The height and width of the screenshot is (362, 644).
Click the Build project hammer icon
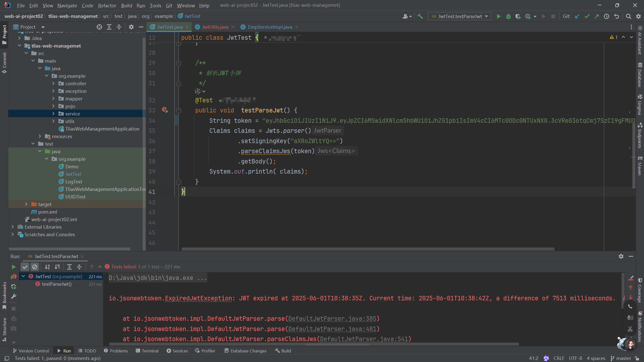click(x=420, y=16)
